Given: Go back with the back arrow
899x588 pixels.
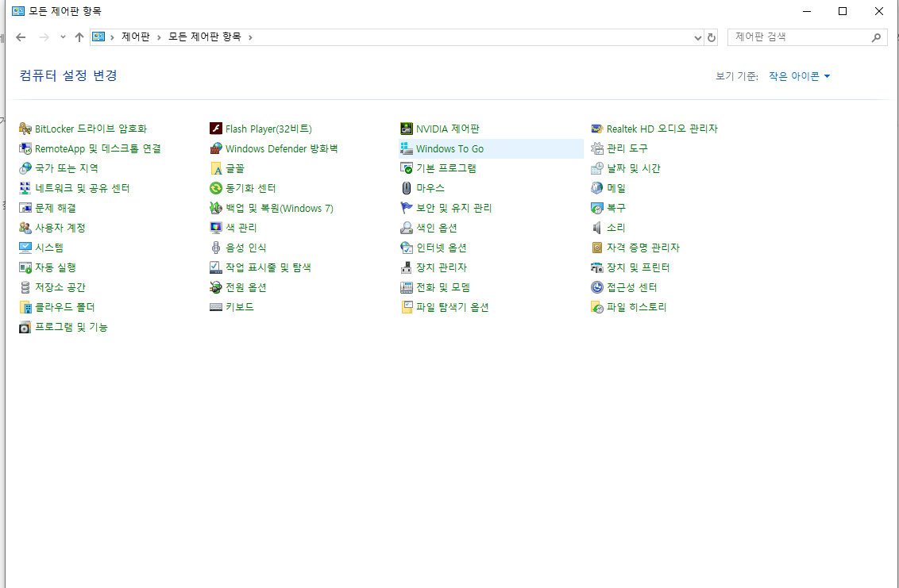Looking at the screenshot, I should (x=21, y=37).
